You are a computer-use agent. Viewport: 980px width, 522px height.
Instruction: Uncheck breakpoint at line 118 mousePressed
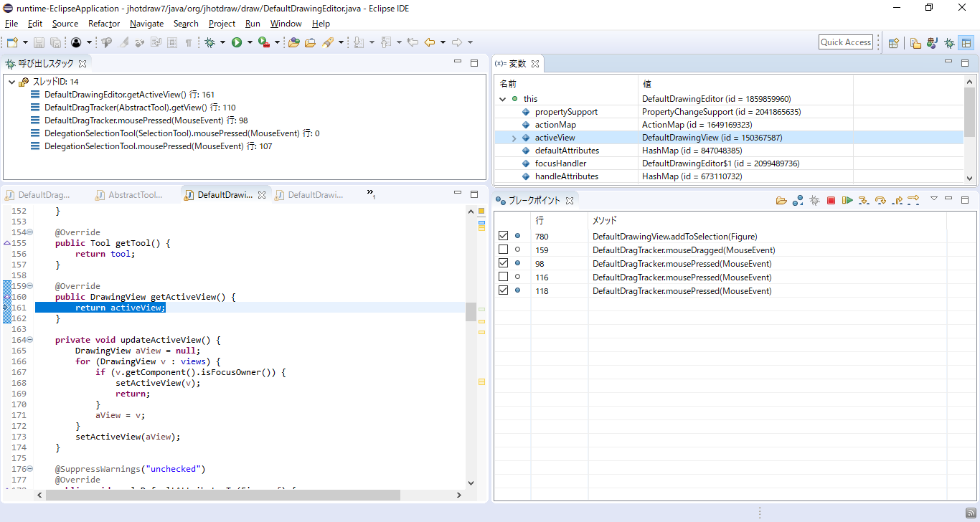click(x=503, y=290)
